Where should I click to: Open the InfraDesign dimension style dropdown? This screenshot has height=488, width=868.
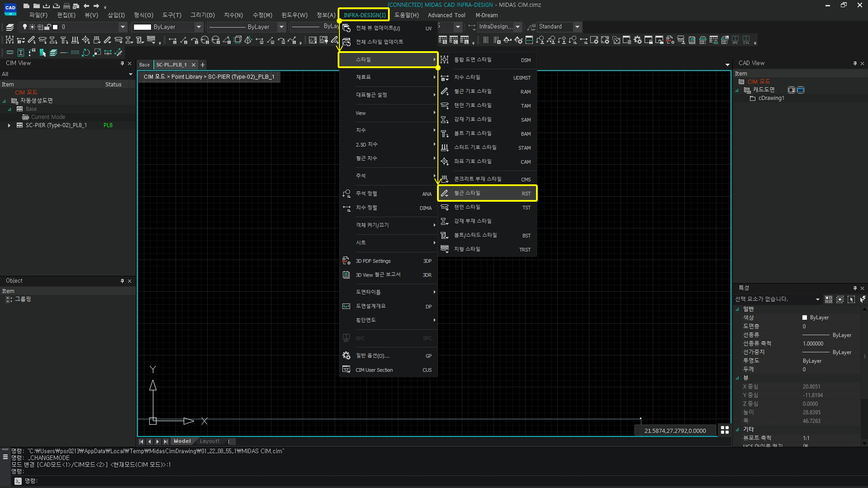[517, 27]
